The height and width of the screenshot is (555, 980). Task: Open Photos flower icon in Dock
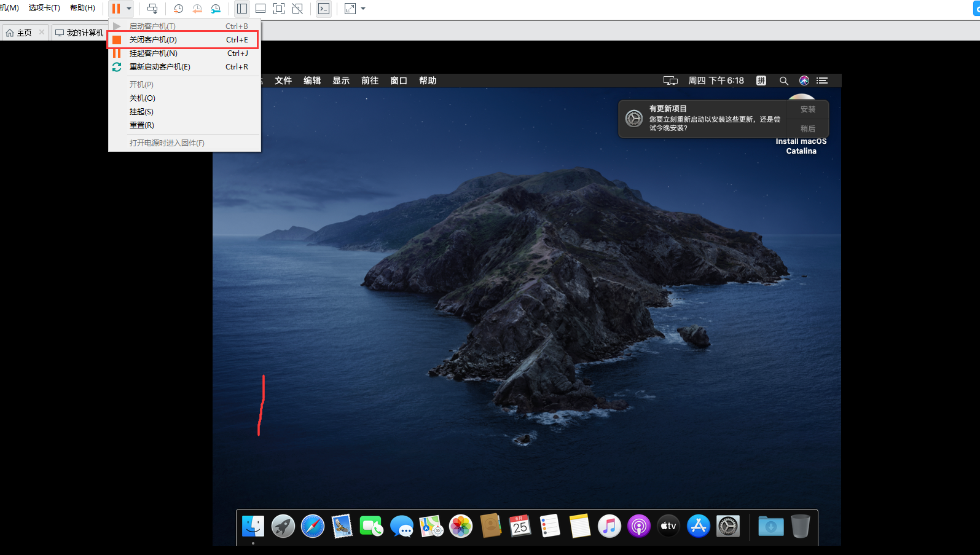point(461,526)
